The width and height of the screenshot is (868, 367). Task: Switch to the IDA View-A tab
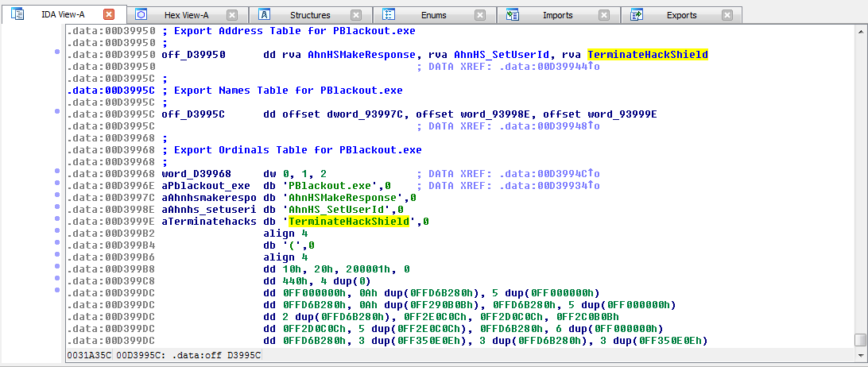pyautogui.click(x=63, y=15)
